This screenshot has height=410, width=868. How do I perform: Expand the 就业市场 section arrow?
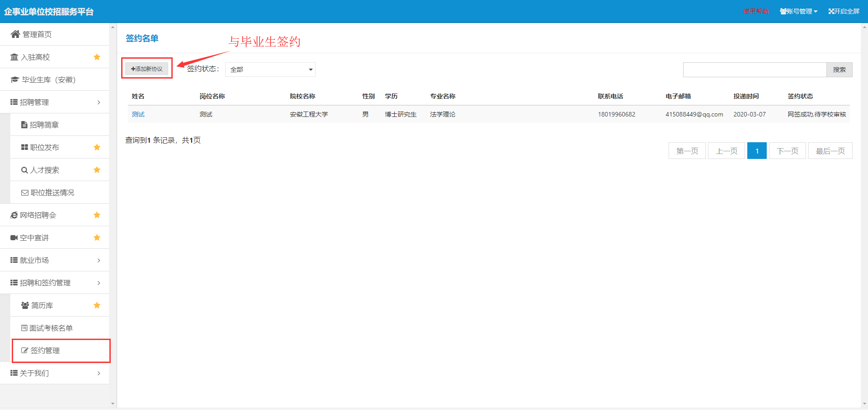tap(99, 261)
